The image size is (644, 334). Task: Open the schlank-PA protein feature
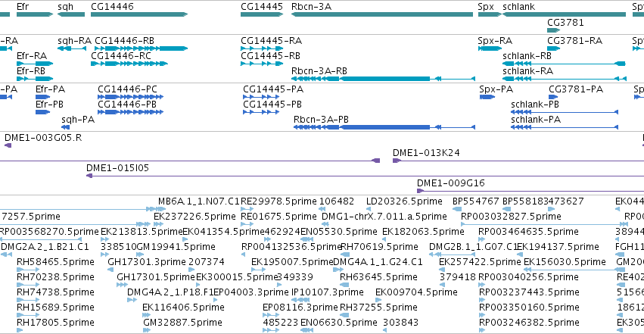point(565,127)
